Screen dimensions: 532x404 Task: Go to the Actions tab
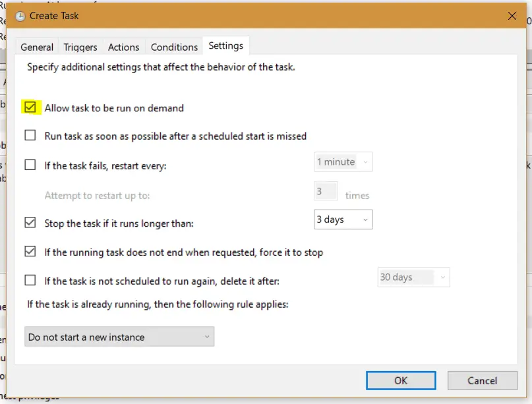click(x=123, y=47)
